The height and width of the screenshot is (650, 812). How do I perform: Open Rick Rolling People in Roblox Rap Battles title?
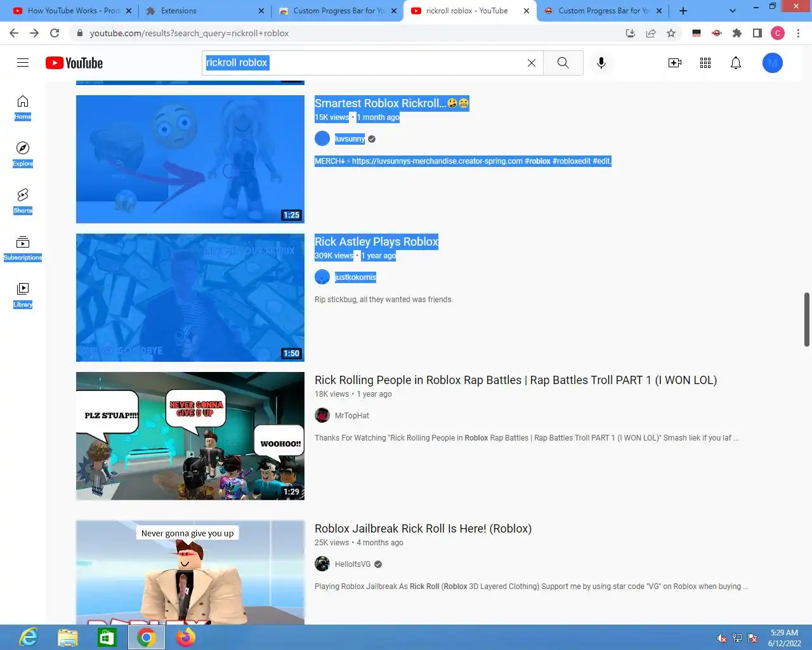[x=516, y=380]
